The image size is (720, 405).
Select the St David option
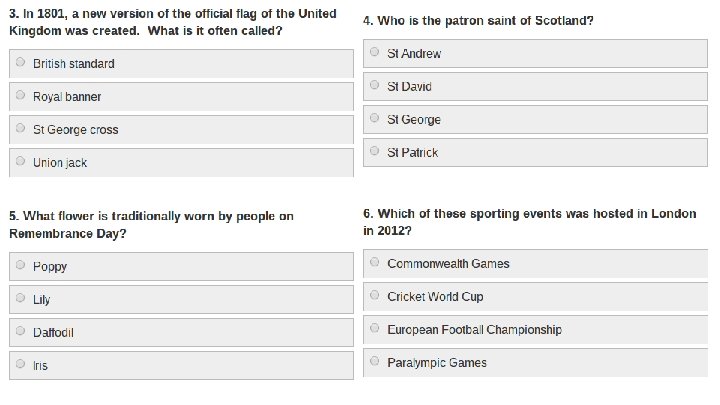click(374, 86)
